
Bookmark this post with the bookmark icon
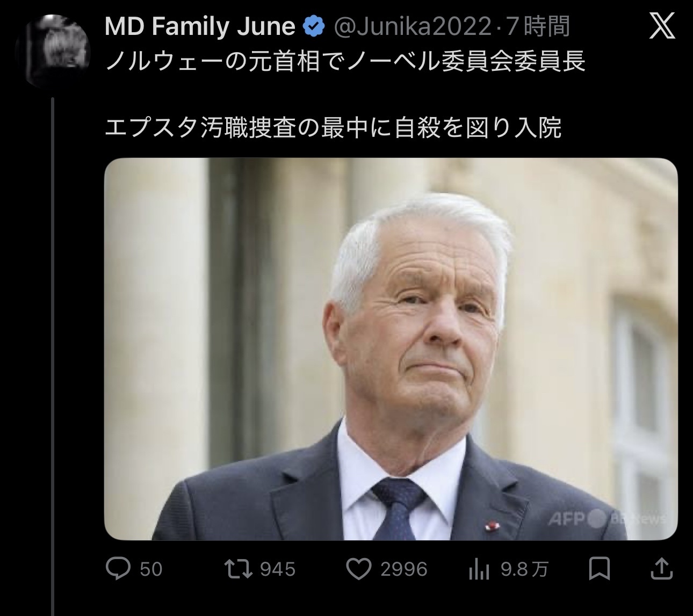tap(600, 569)
